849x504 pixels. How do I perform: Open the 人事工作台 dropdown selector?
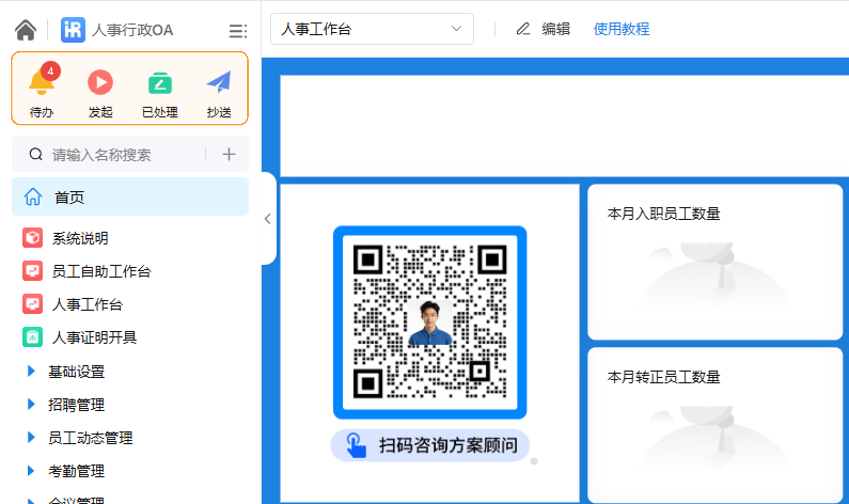[372, 29]
